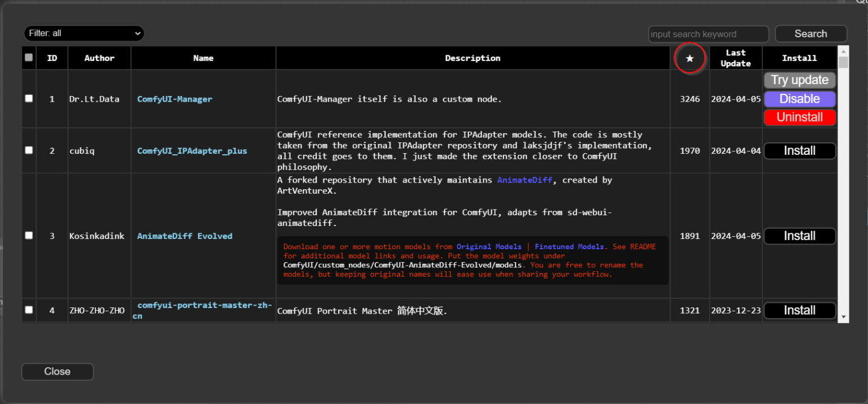Click Try update for ComfyUI-Manager
This screenshot has height=404, width=868.
[800, 80]
